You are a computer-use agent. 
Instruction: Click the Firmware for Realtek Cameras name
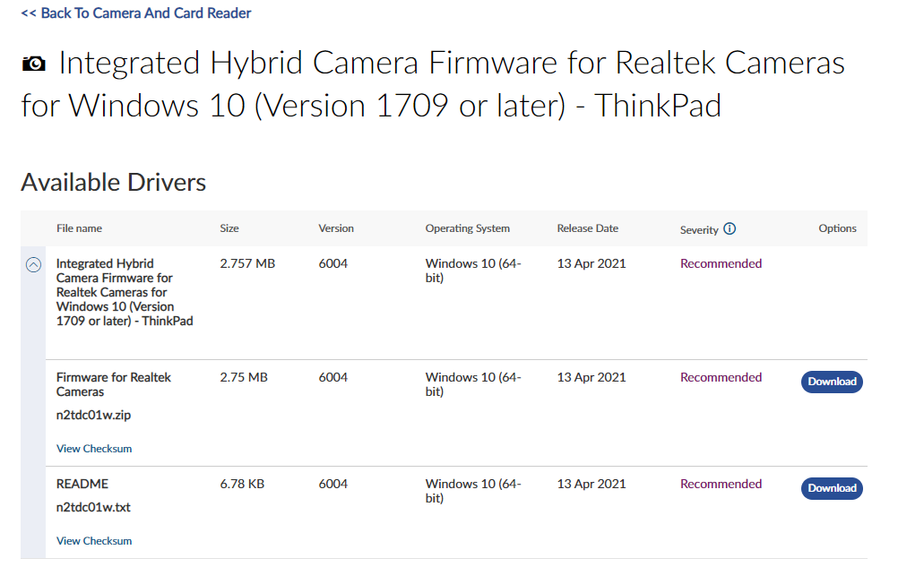114,384
